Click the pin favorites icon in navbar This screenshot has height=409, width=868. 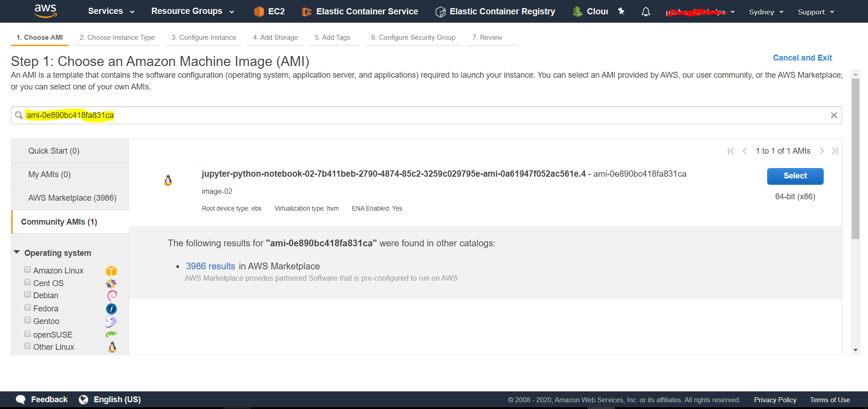tap(621, 11)
